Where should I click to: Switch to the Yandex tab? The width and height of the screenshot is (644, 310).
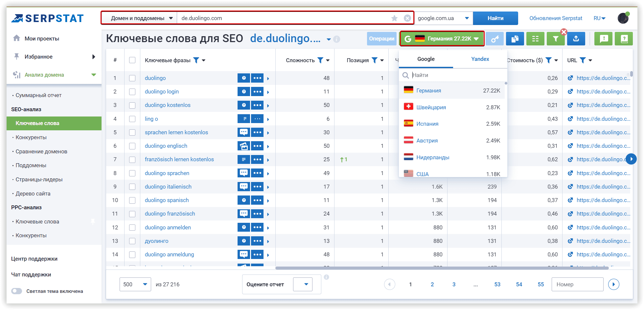click(480, 59)
